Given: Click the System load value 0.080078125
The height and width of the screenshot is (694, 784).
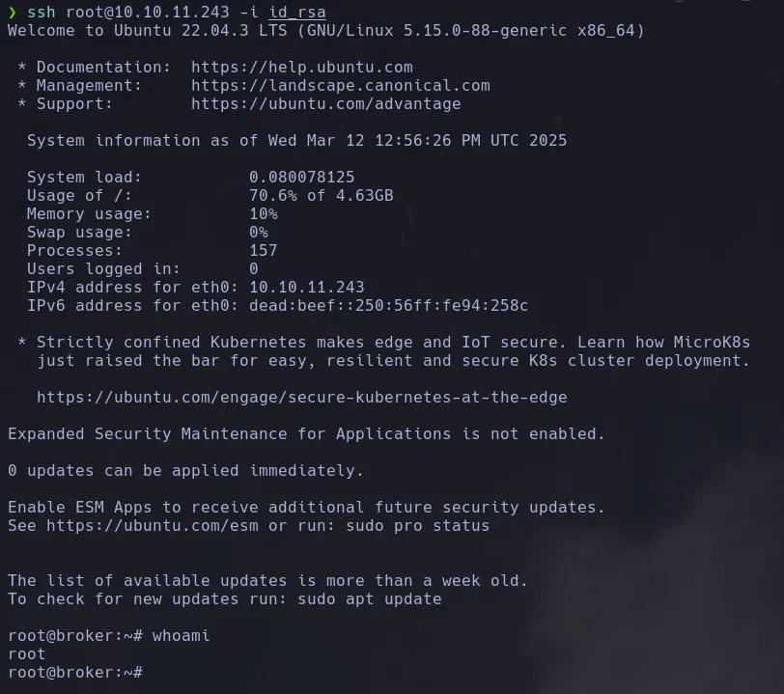Looking at the screenshot, I should tap(301, 178).
